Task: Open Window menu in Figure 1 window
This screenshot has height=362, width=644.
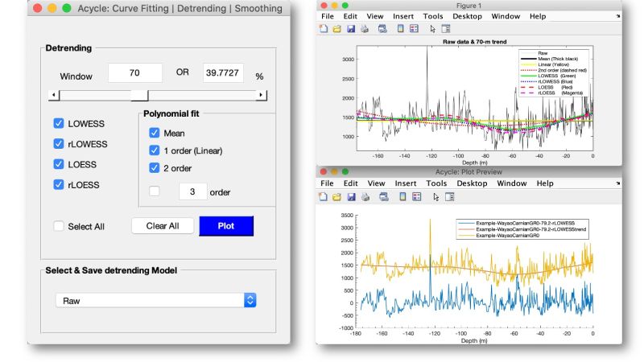Action: tap(506, 16)
